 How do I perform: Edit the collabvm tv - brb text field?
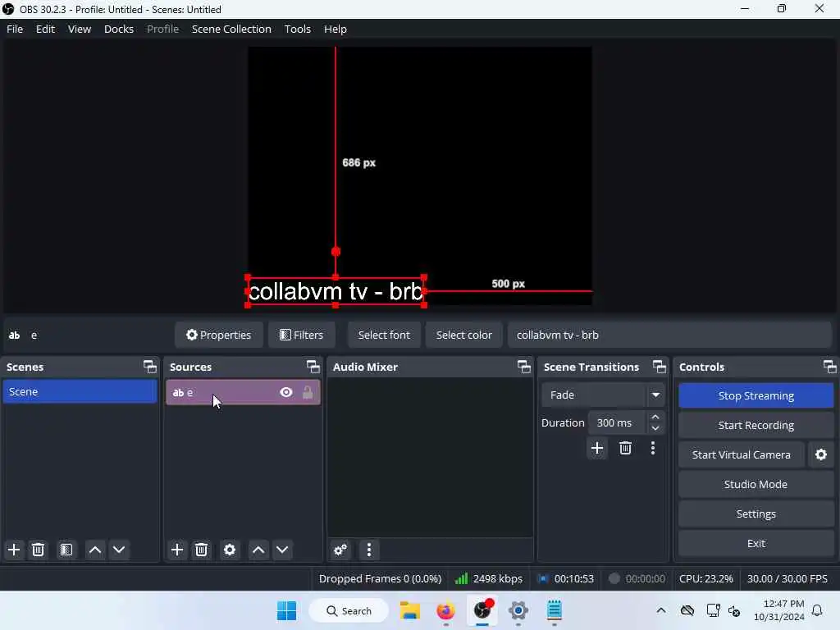coord(669,336)
